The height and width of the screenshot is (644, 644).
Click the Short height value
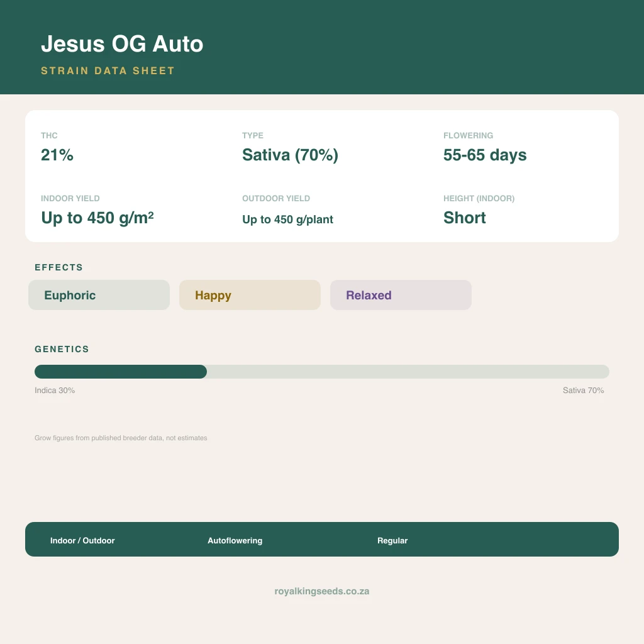[465, 218]
